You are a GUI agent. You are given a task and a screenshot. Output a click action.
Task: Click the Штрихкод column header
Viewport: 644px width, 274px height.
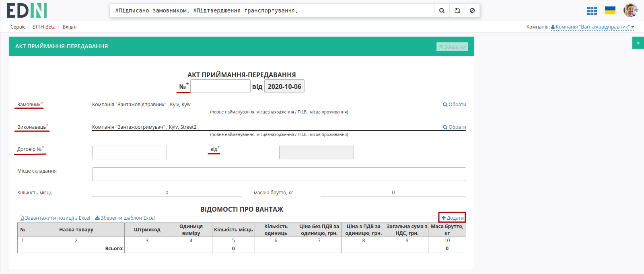[x=147, y=230]
